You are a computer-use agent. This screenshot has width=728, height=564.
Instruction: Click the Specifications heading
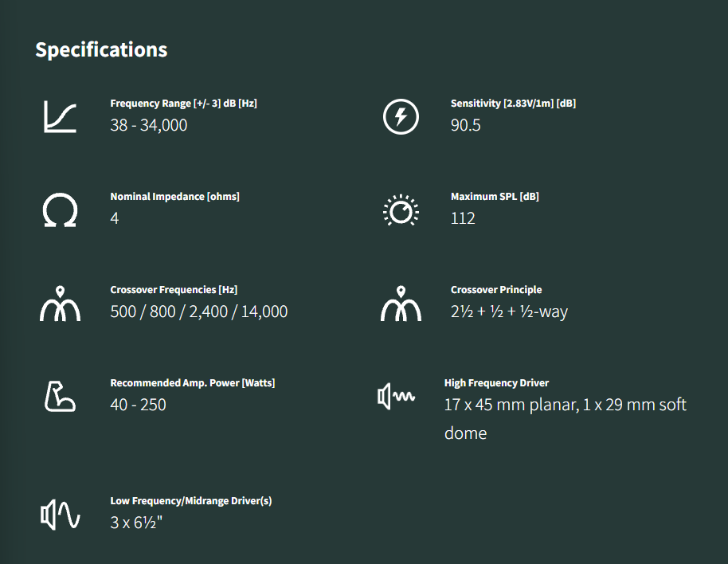click(101, 49)
